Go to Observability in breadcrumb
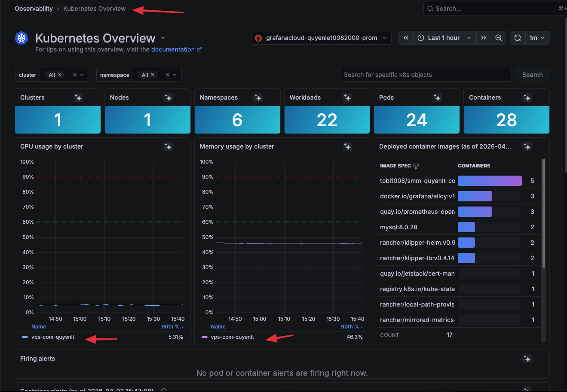Viewport: 567px width, 392px height. pyautogui.click(x=34, y=9)
